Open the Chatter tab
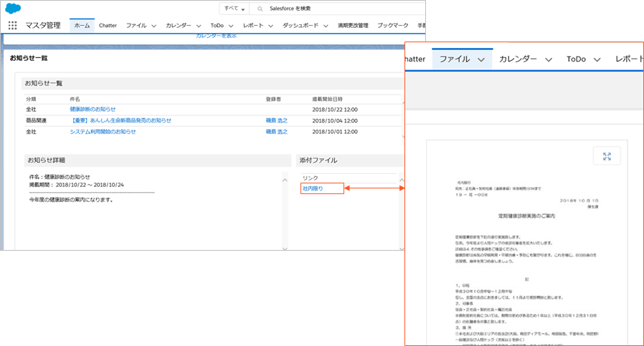644x346 pixels. (108, 26)
